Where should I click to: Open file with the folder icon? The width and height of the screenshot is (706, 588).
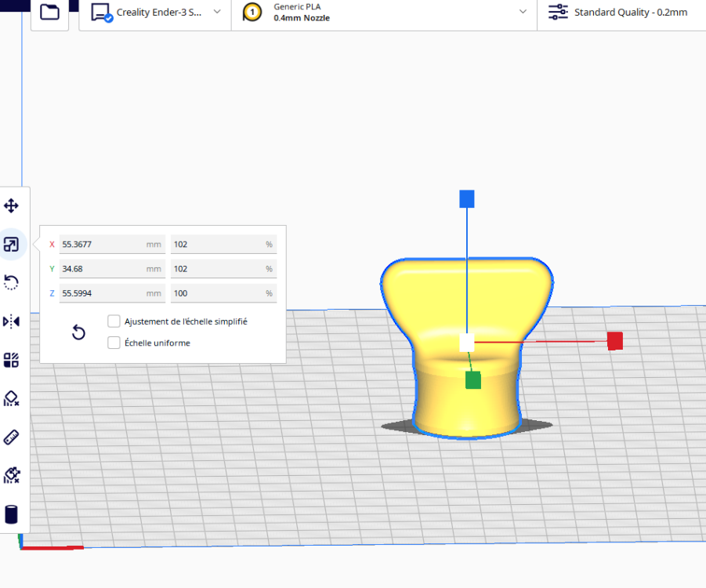49,13
